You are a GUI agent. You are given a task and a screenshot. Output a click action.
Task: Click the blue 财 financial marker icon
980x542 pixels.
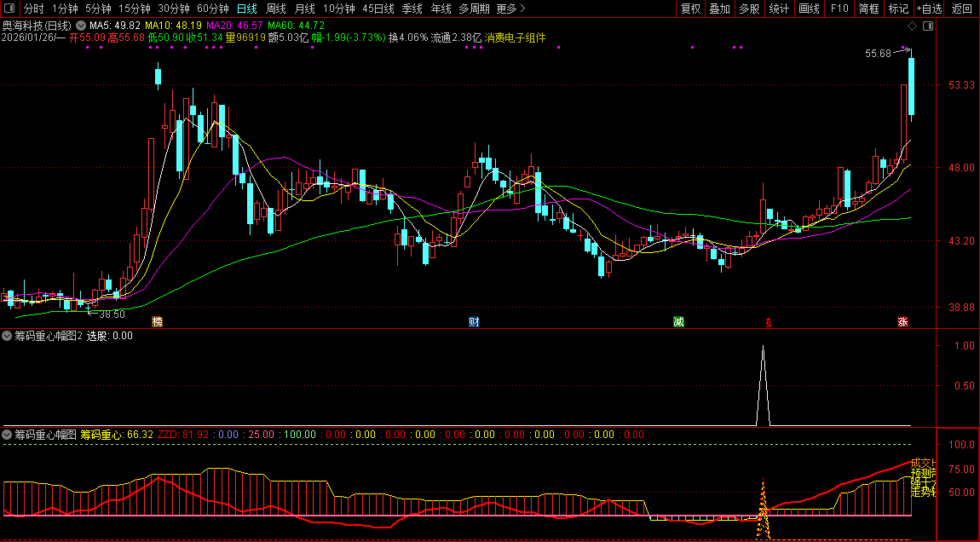coord(474,322)
